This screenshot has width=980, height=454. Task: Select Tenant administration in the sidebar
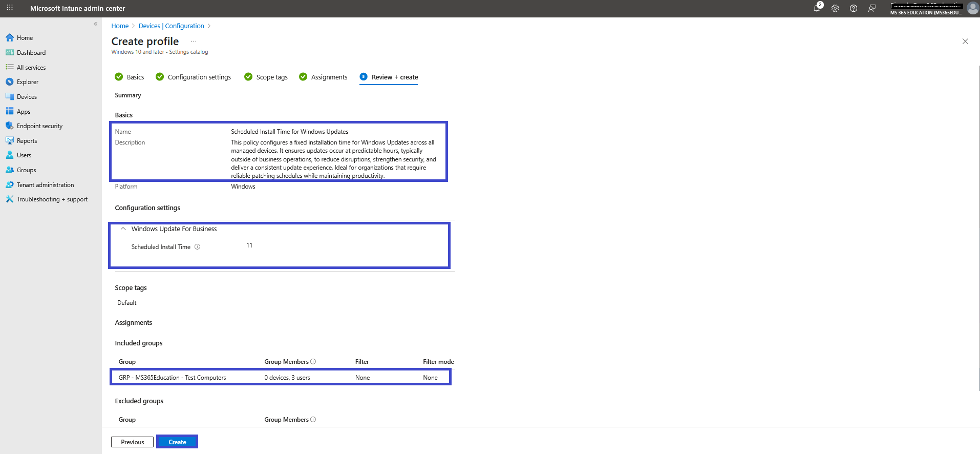coord(45,185)
